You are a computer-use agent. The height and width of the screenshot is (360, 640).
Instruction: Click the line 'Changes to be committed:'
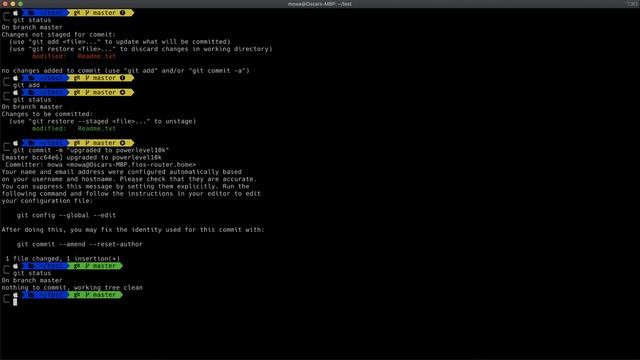(47, 114)
